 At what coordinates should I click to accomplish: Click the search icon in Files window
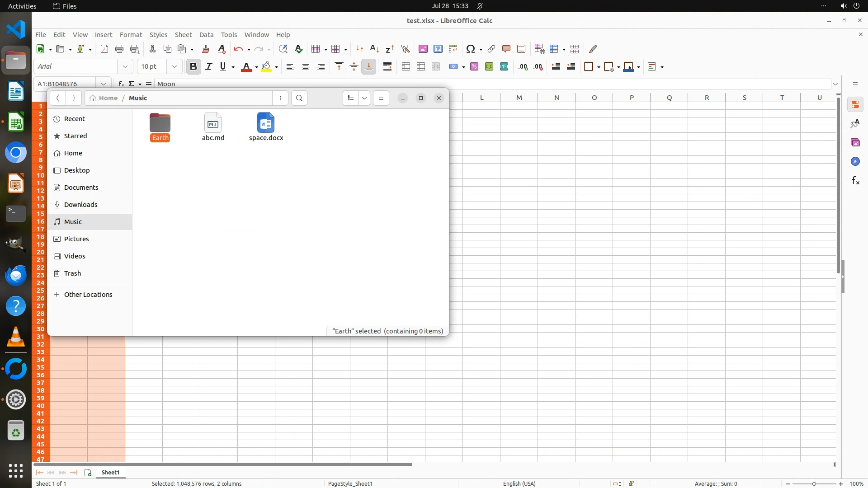[299, 98]
